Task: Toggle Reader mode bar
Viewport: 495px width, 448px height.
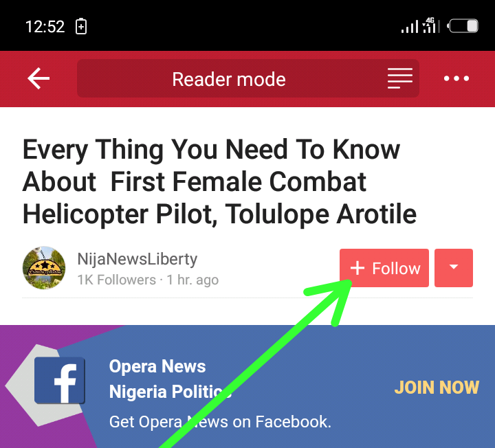Action: click(248, 78)
